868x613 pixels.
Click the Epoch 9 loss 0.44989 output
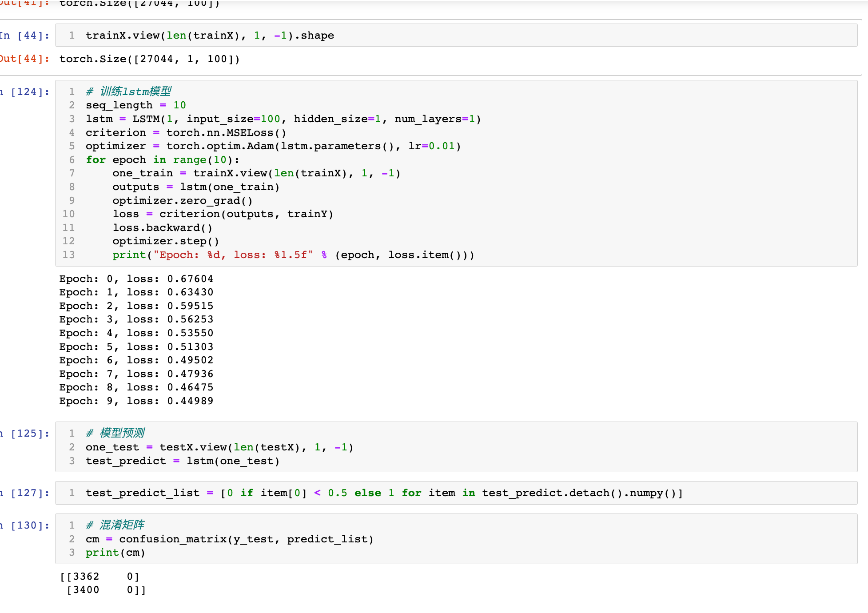[136, 401]
